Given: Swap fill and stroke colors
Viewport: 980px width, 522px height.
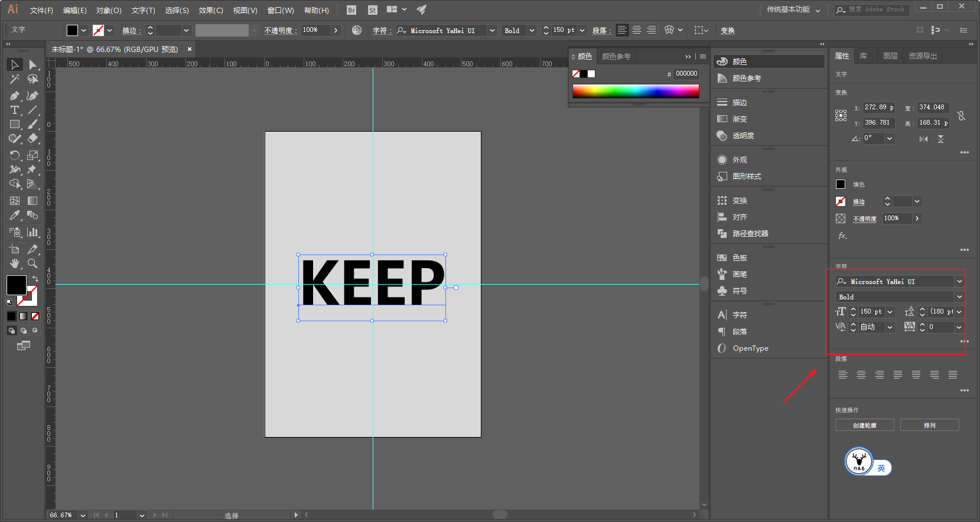Looking at the screenshot, I should pos(35,279).
